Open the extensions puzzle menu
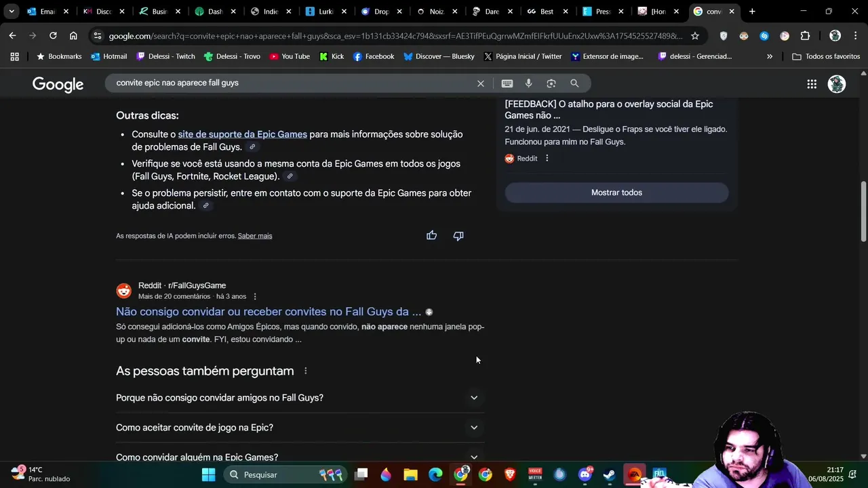The height and width of the screenshot is (488, 868). coord(805,35)
